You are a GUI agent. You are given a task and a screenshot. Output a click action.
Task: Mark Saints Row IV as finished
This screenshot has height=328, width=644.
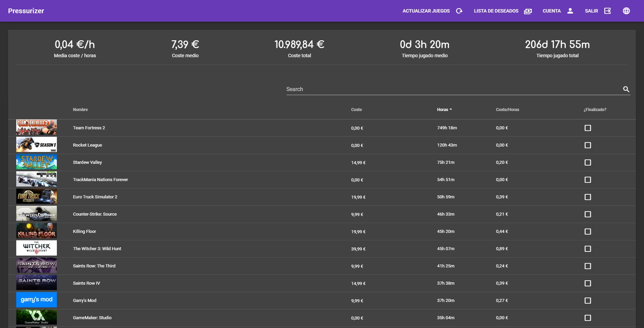tap(588, 283)
